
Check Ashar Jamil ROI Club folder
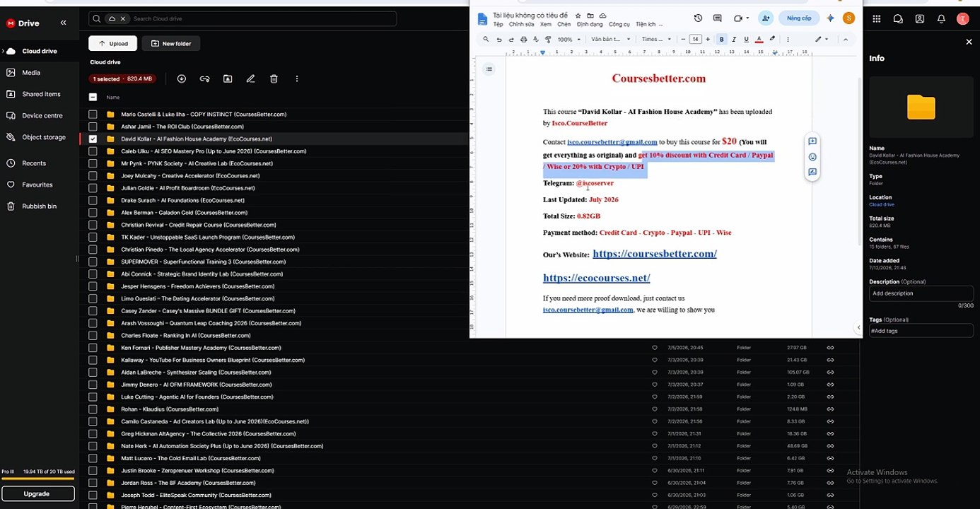click(x=93, y=127)
